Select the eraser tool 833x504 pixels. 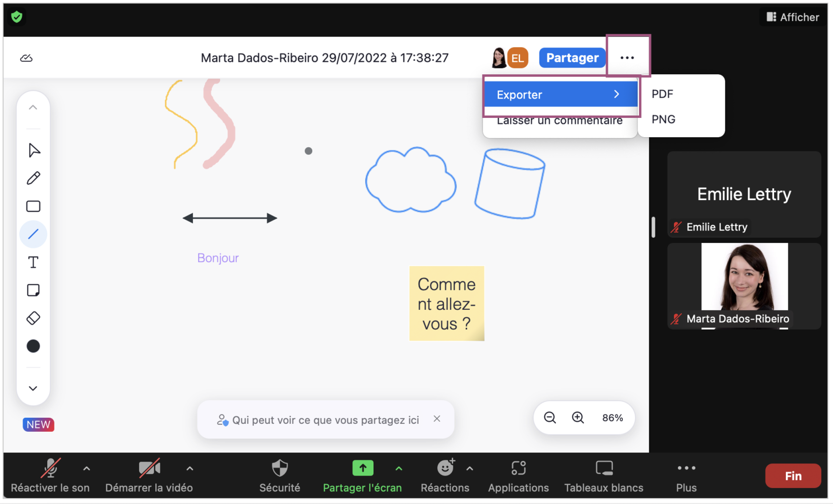[x=33, y=318]
